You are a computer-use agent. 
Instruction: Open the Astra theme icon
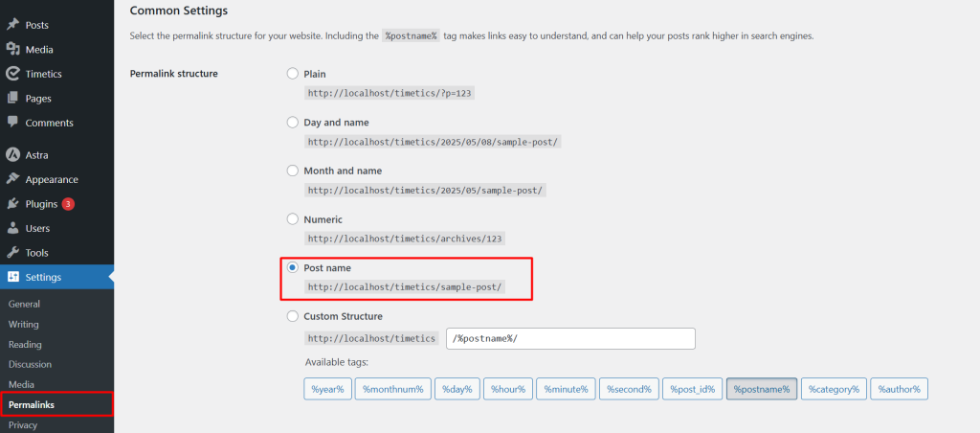(x=12, y=154)
